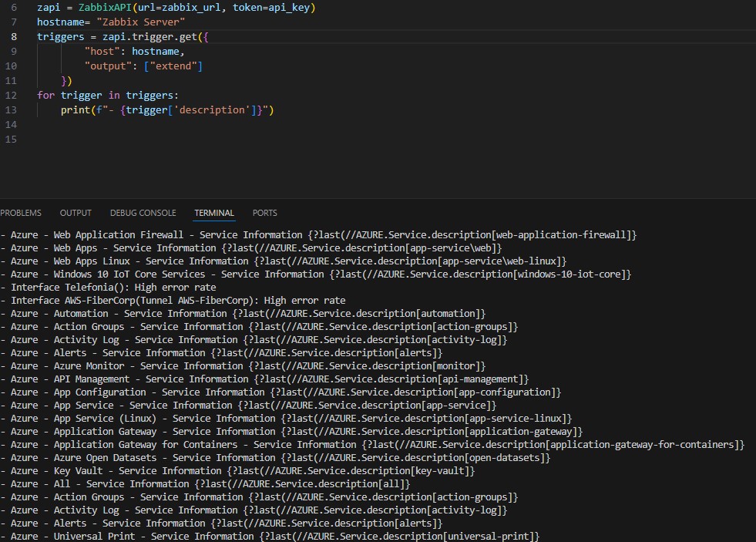Viewport: 756px width, 542px height.
Task: Open the PORTS panel tab
Action: tap(264, 213)
